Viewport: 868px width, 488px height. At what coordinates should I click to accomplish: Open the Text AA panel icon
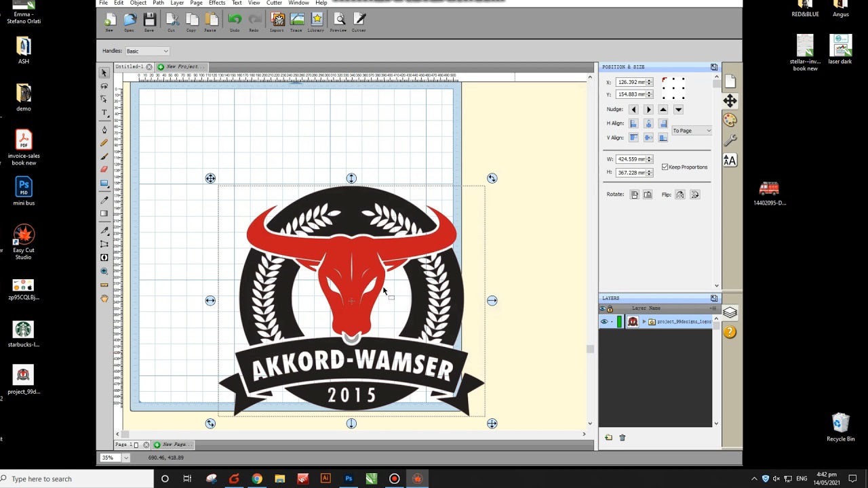click(730, 160)
